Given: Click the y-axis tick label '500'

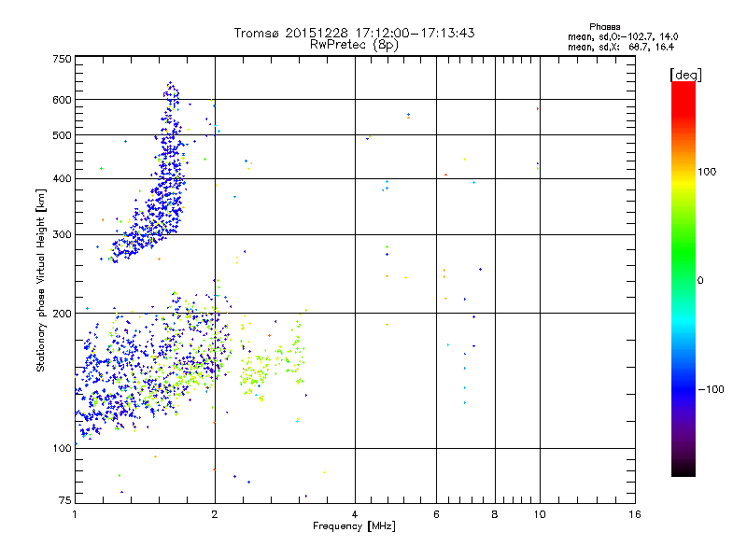Looking at the screenshot, I should coord(62,135).
